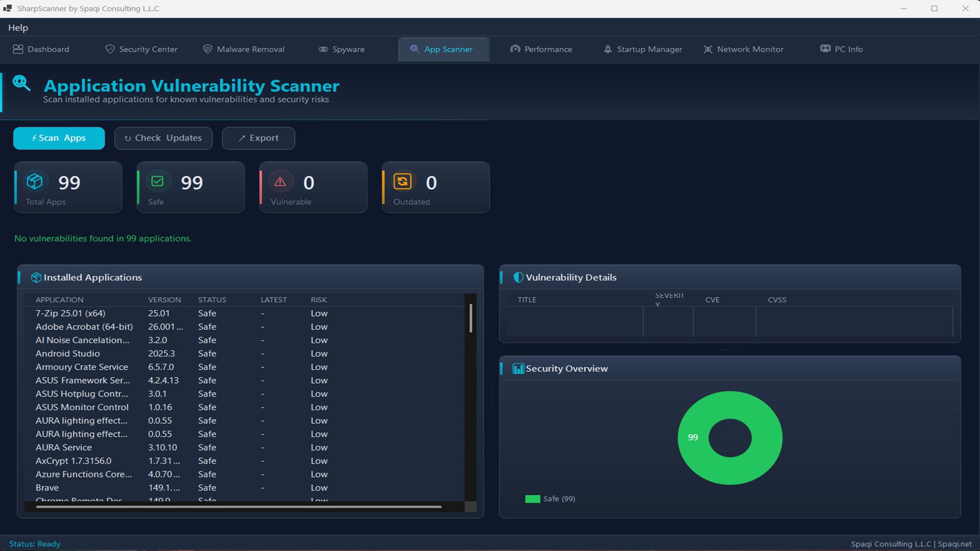Open the Security Center tab
Viewport: 980px width, 551px height.
pyautogui.click(x=141, y=49)
